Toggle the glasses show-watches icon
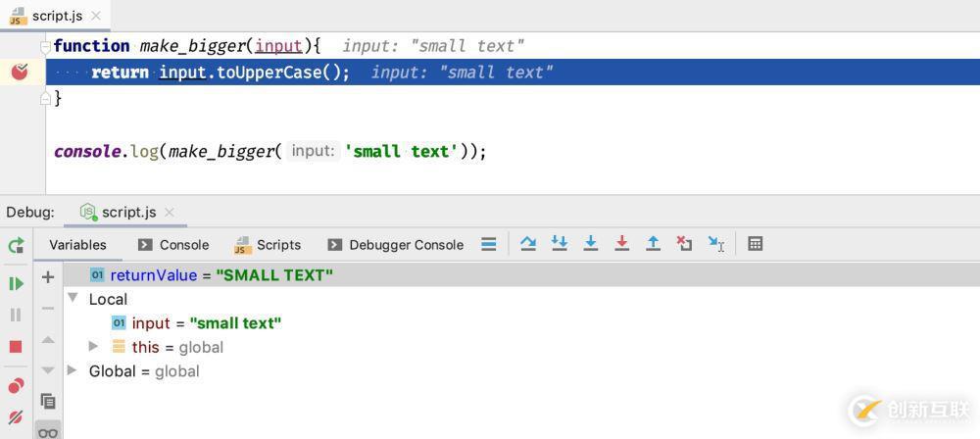 point(48,431)
